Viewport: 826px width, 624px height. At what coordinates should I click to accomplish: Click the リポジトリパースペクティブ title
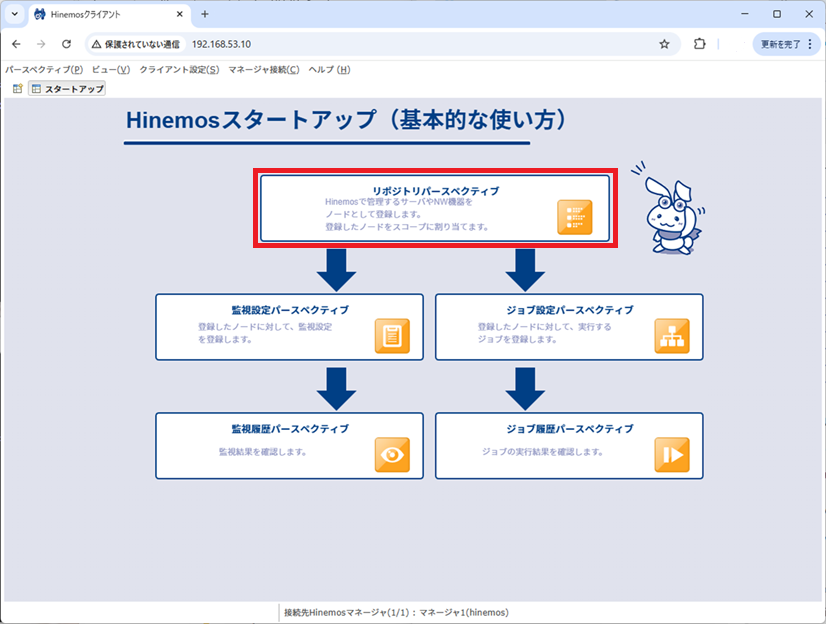click(x=436, y=191)
